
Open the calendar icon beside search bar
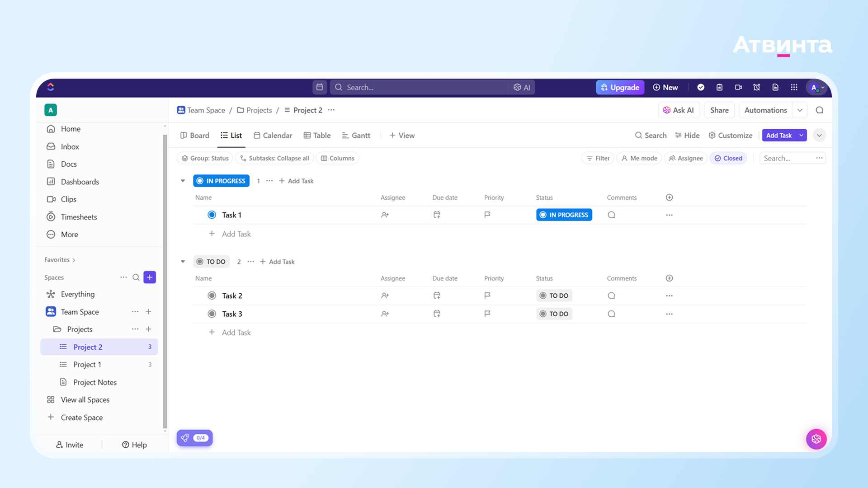[320, 87]
